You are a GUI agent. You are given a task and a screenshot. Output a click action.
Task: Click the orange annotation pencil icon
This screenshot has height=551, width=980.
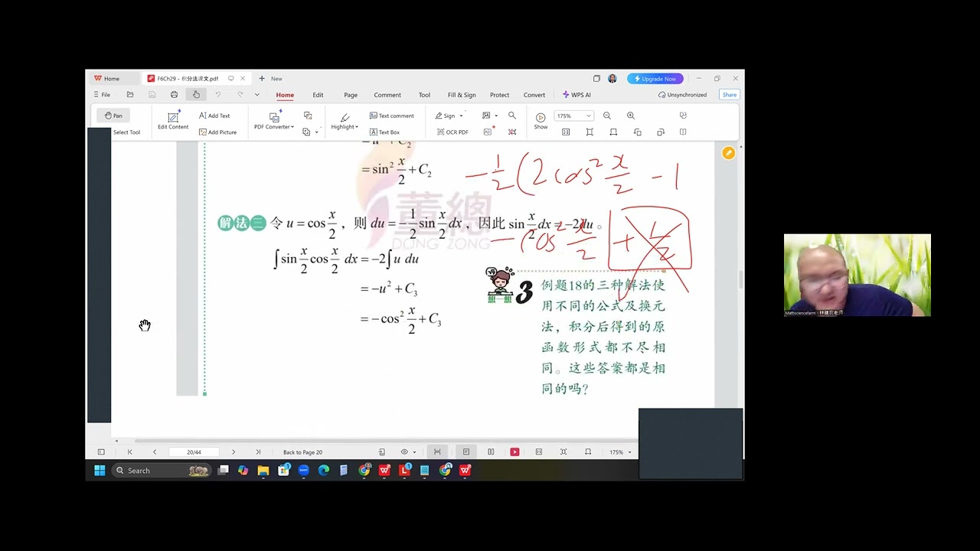tap(728, 153)
